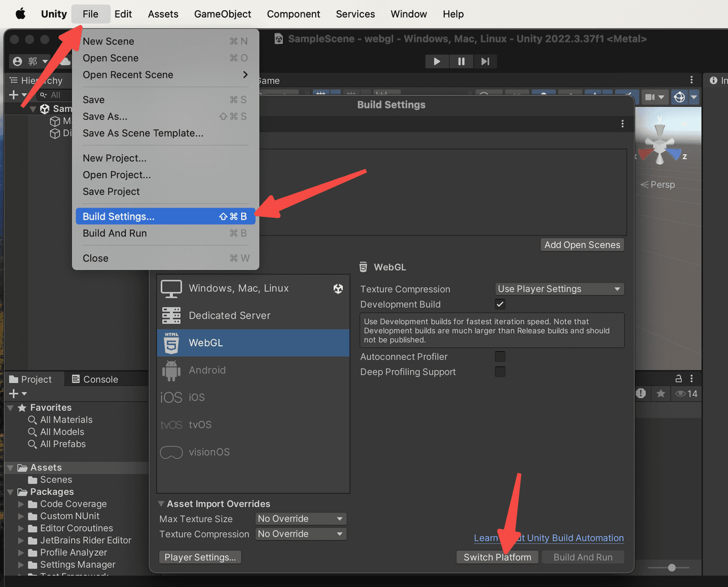Switch to the Console tab
Screen dimensions: 728x587
[x=95, y=379]
